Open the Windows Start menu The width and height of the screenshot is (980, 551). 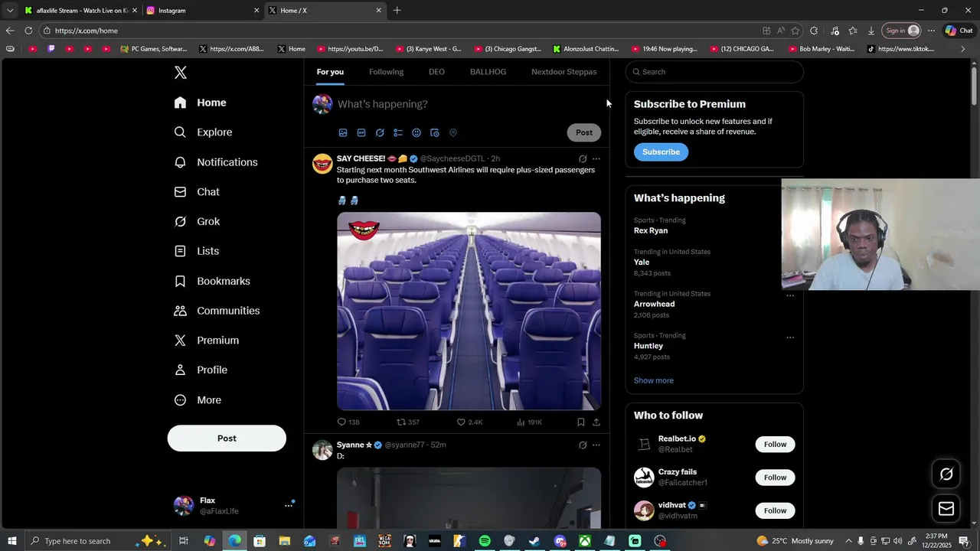[11, 541]
